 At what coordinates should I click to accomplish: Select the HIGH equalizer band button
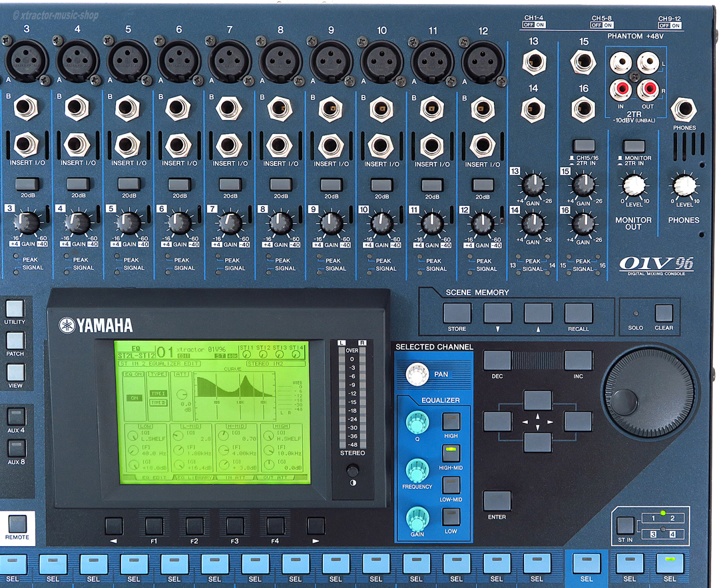tap(451, 422)
